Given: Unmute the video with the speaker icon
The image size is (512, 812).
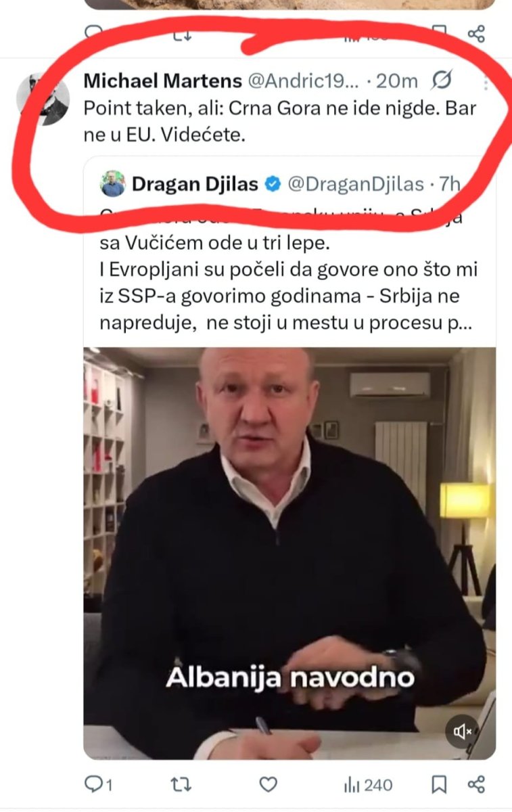Looking at the screenshot, I should (x=462, y=731).
